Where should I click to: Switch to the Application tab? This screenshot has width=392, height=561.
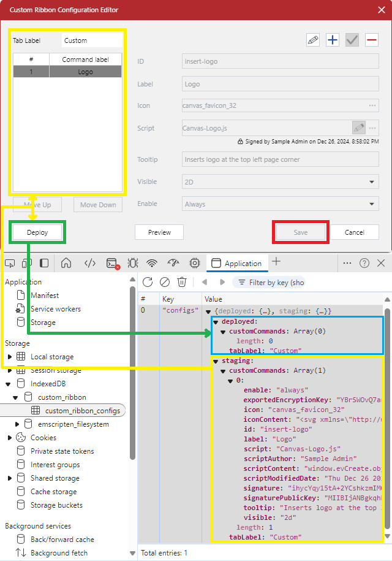click(236, 264)
